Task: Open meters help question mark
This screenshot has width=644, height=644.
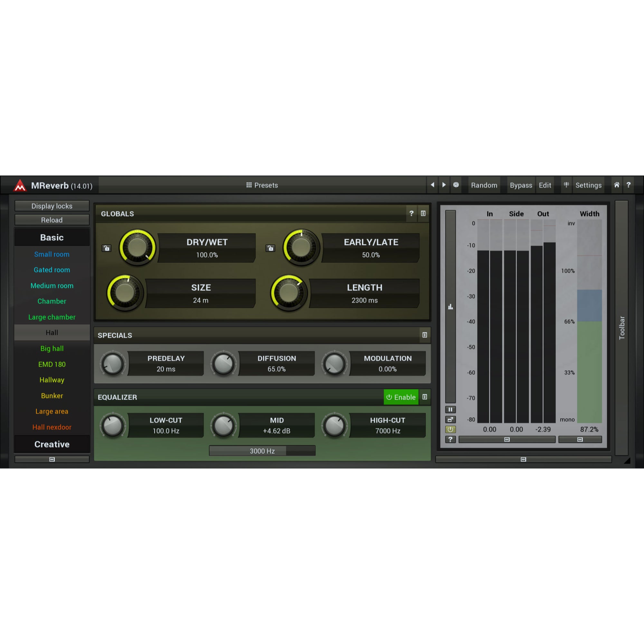Action: [450, 439]
